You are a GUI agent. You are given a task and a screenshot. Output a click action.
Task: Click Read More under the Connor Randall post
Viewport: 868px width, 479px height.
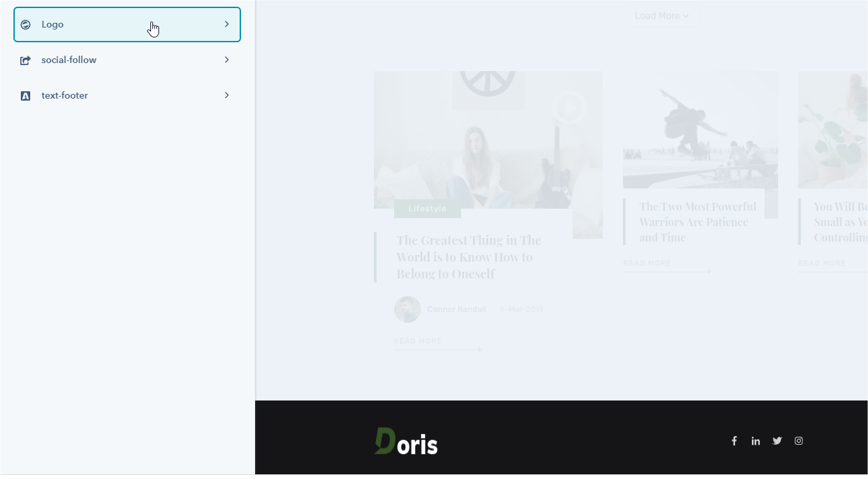(x=418, y=341)
